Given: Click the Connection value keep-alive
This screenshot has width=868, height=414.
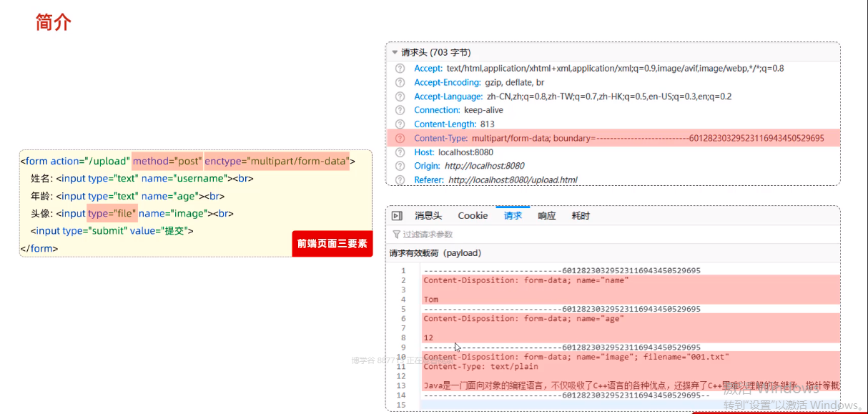Looking at the screenshot, I should pyautogui.click(x=483, y=110).
